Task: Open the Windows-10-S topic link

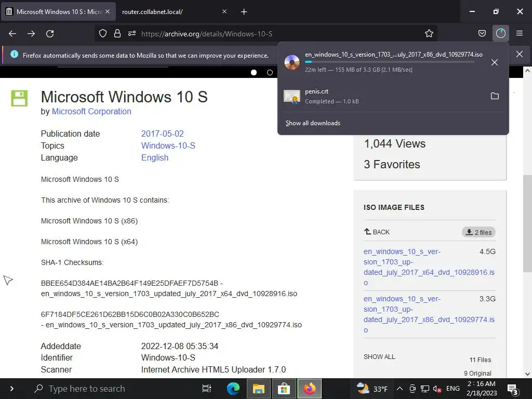Action: tap(168, 145)
